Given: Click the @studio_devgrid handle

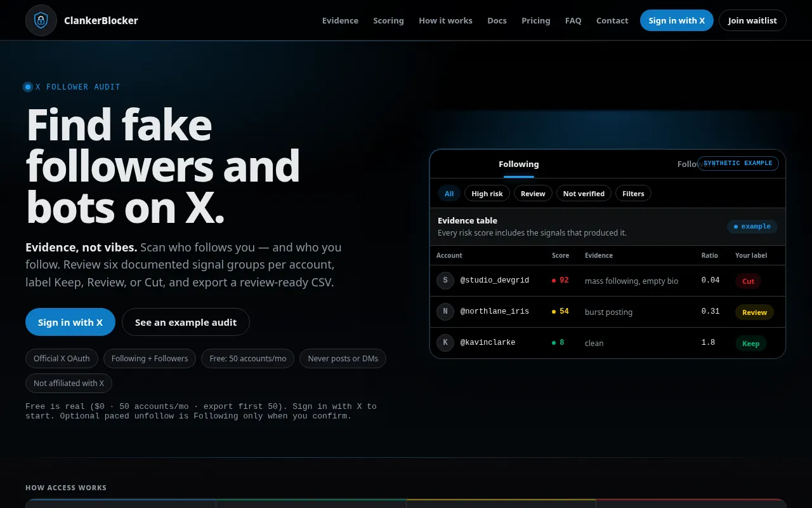Looking at the screenshot, I should coord(494,281).
